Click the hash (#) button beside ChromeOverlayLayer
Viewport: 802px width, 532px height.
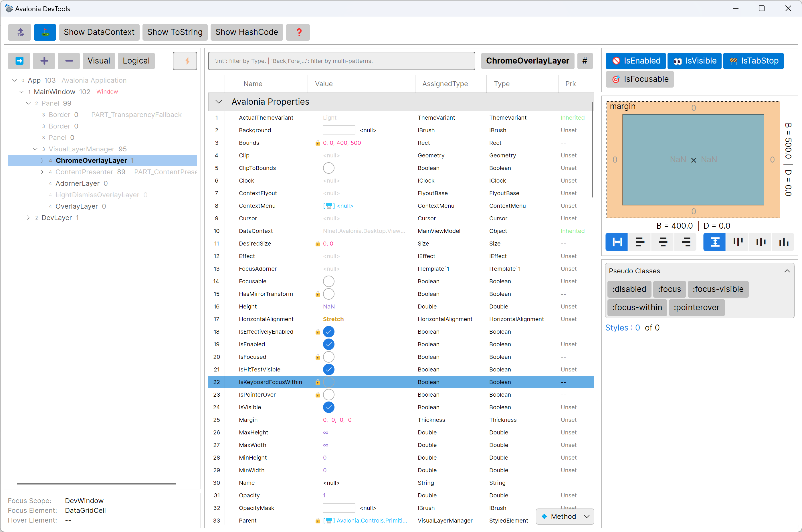click(x=585, y=61)
